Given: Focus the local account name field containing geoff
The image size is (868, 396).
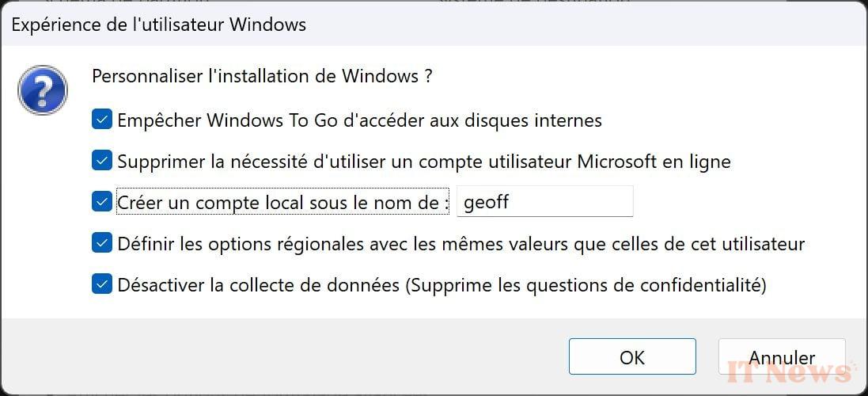Looking at the screenshot, I should tap(544, 202).
